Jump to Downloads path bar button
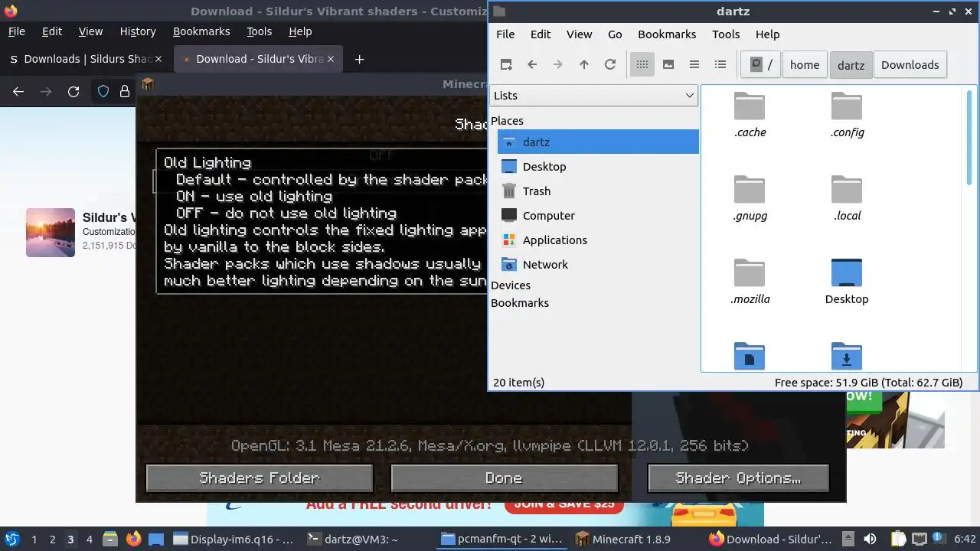 tap(910, 65)
